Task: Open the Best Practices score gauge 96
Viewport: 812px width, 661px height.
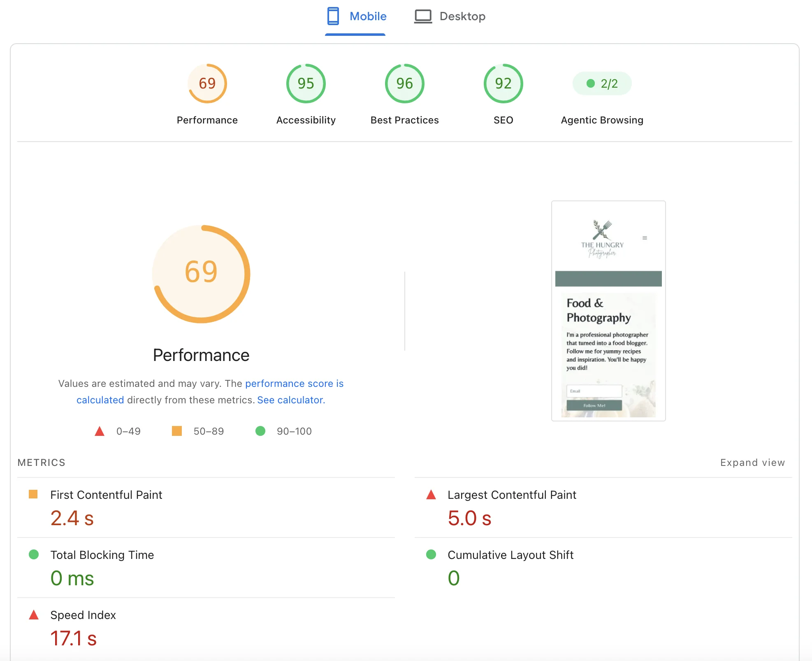Action: pyautogui.click(x=405, y=84)
